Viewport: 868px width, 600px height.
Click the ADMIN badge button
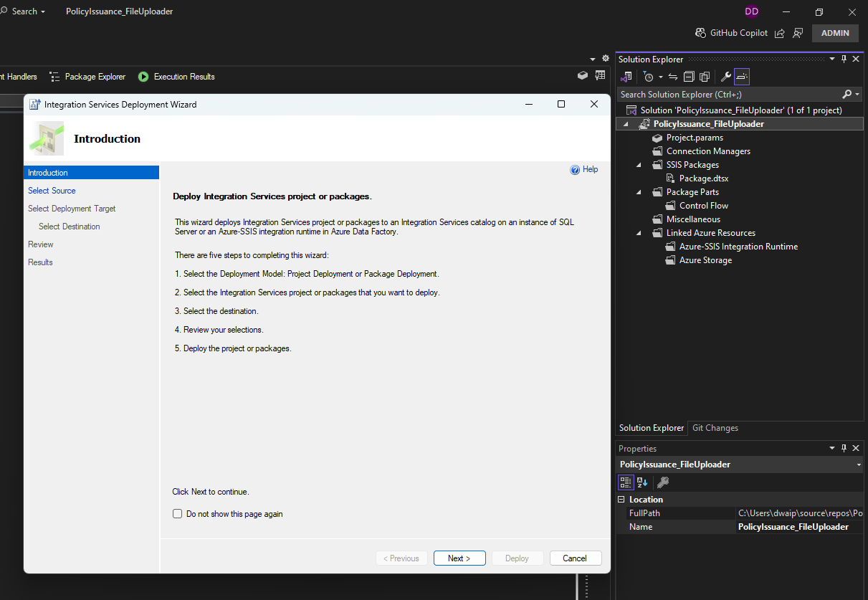pyautogui.click(x=835, y=33)
